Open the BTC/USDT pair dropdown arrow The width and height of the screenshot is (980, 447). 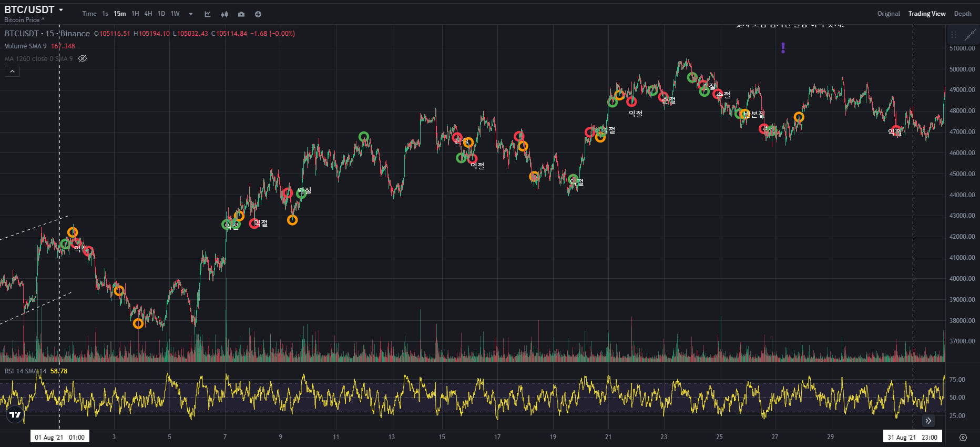point(61,10)
